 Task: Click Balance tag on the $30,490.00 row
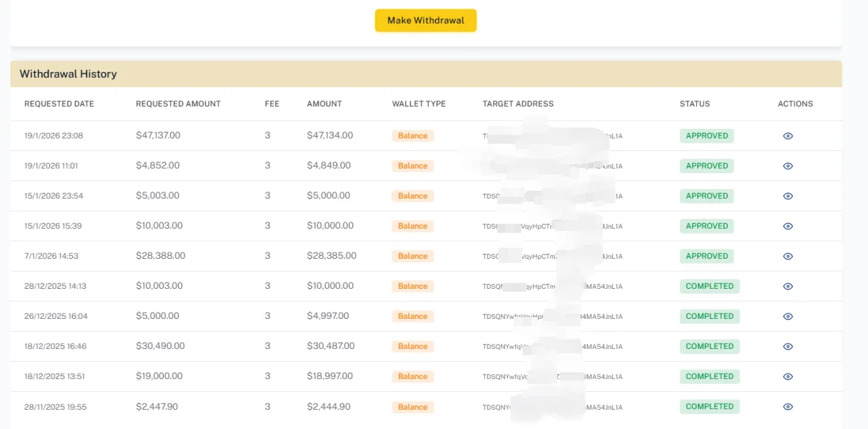click(x=412, y=346)
